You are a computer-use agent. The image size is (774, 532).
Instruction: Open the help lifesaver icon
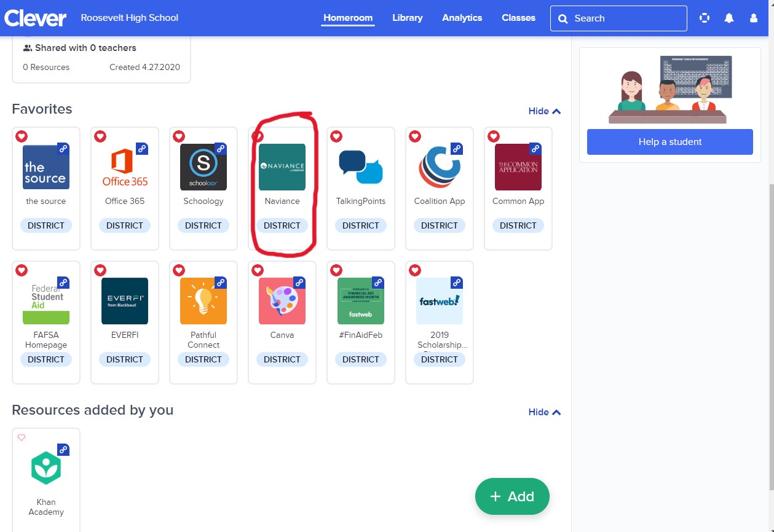(705, 18)
